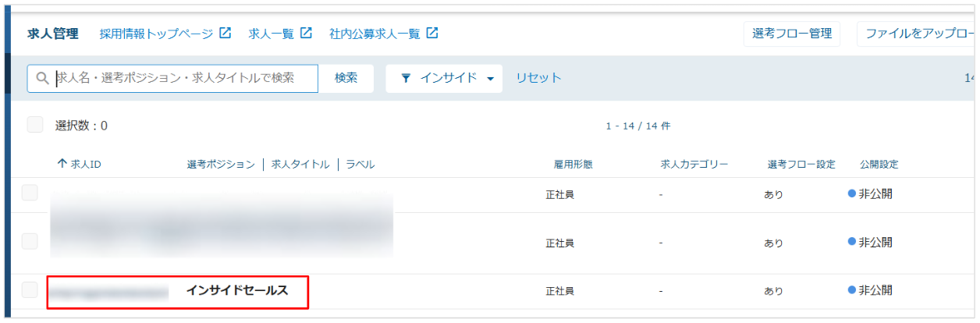Click the blue 非公開 status dot in first row
980x323 pixels.
tap(852, 194)
